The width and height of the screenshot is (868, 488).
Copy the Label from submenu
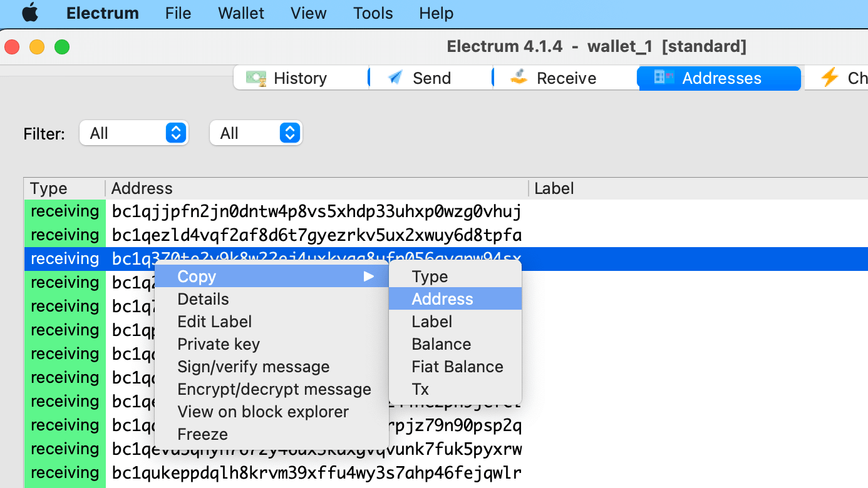455,322
